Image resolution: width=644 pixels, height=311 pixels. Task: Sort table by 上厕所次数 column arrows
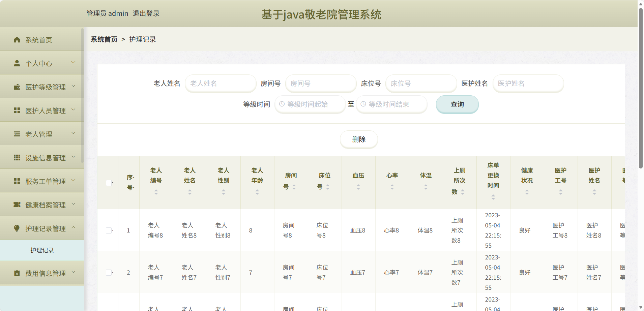click(x=463, y=192)
